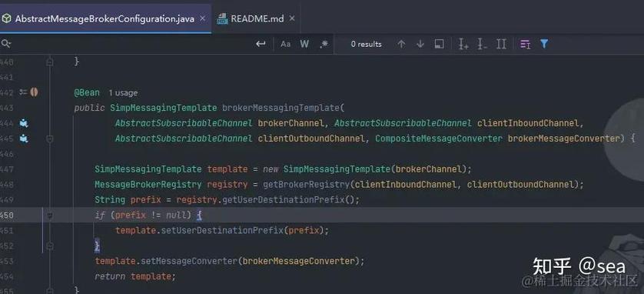Click the bean gutter icon on @Bean line

[34, 92]
